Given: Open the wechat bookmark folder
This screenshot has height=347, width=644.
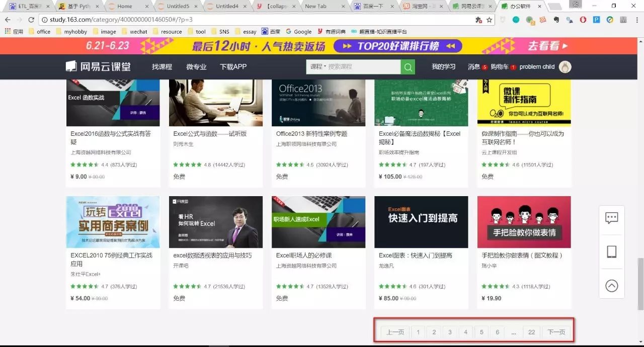Looking at the screenshot, I should coord(134,31).
